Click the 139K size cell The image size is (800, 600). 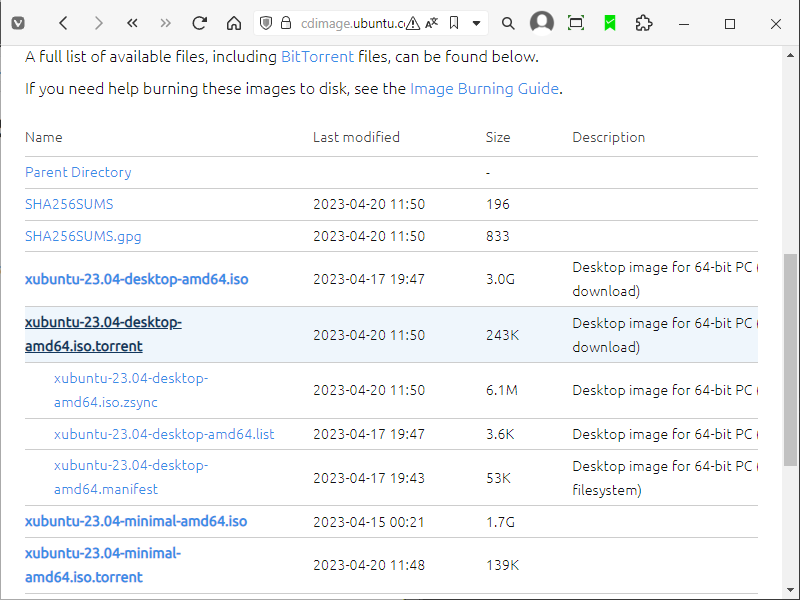tap(503, 565)
